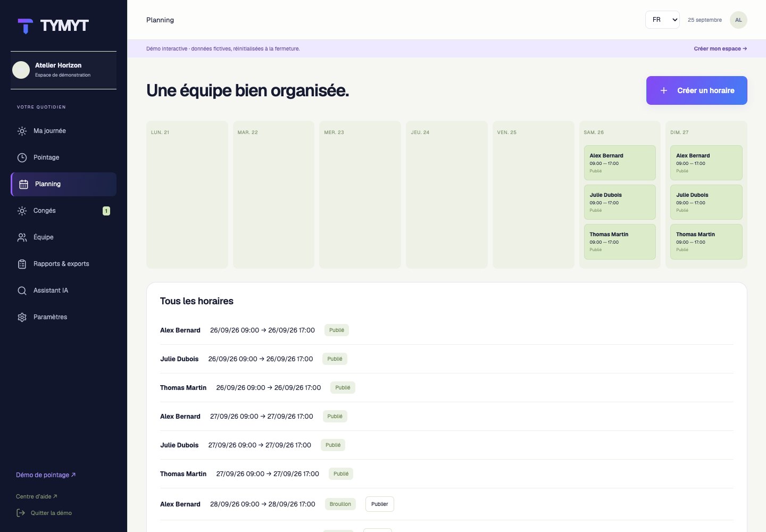Click Thomas Martin 26/09/26 list row name

[183, 388]
